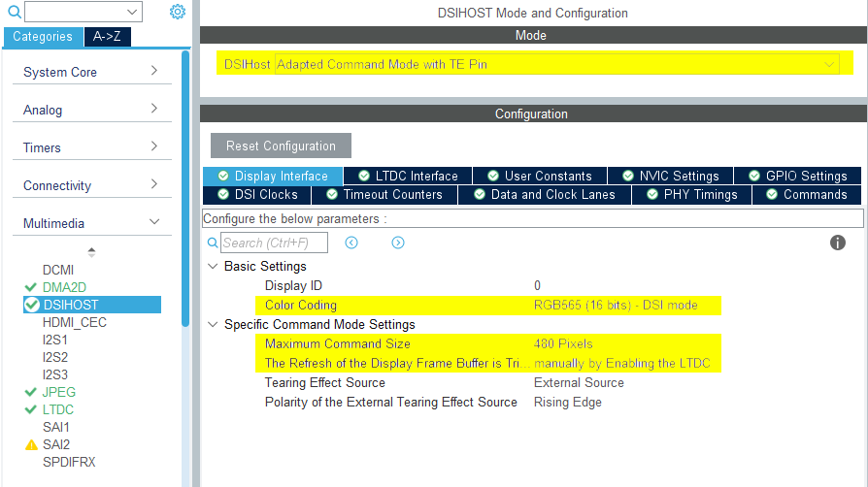Click the settings gear icon
The image size is (868, 487).
(177, 12)
